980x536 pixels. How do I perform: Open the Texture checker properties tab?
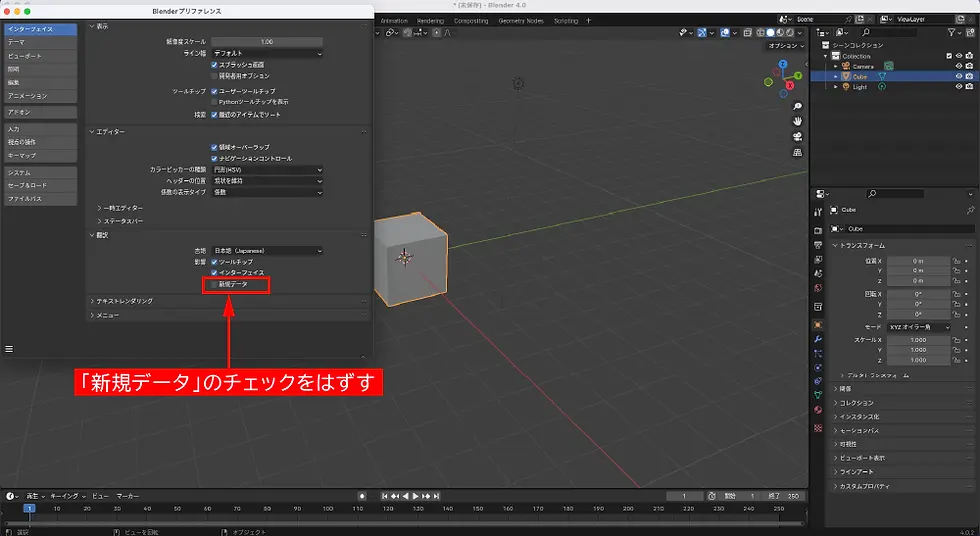[818, 428]
